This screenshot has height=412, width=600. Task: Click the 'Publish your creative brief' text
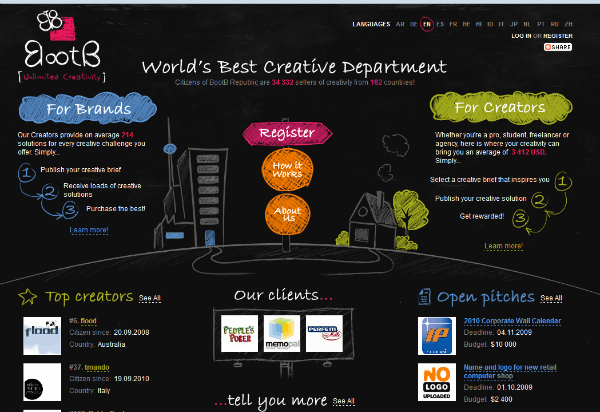(x=81, y=169)
